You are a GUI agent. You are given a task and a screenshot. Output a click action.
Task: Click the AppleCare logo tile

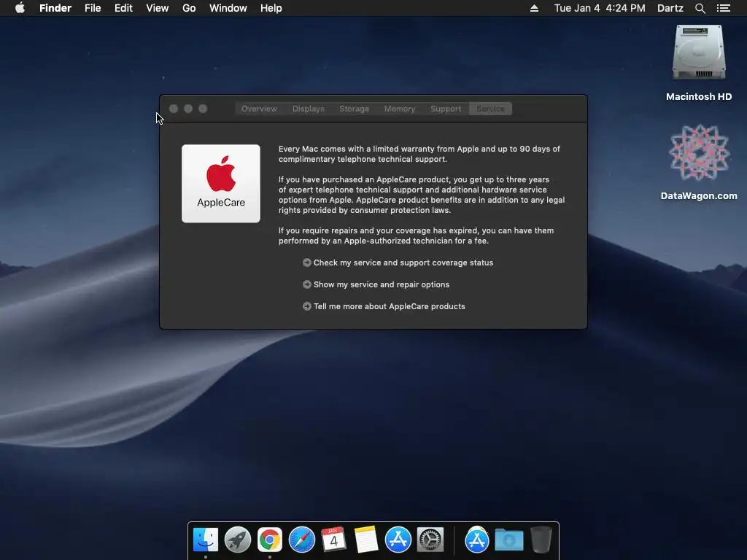coord(220,183)
